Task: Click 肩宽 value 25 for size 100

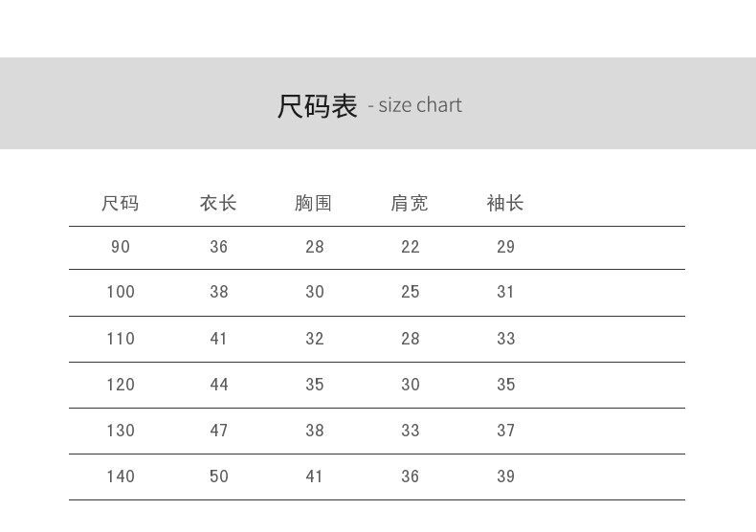Action: pyautogui.click(x=411, y=292)
